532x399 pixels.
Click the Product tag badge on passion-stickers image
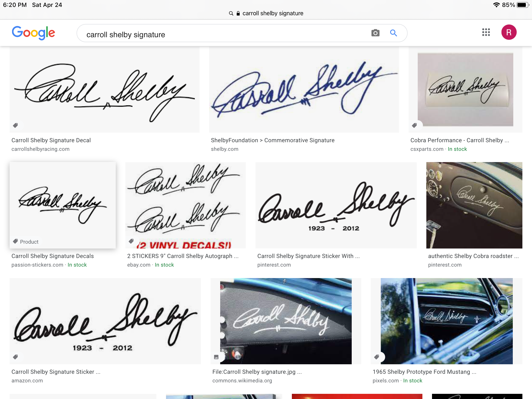26,242
